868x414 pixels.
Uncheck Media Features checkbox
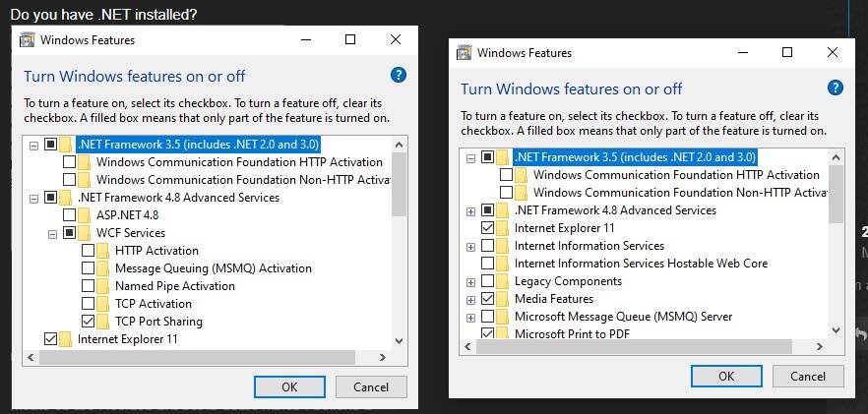click(488, 299)
